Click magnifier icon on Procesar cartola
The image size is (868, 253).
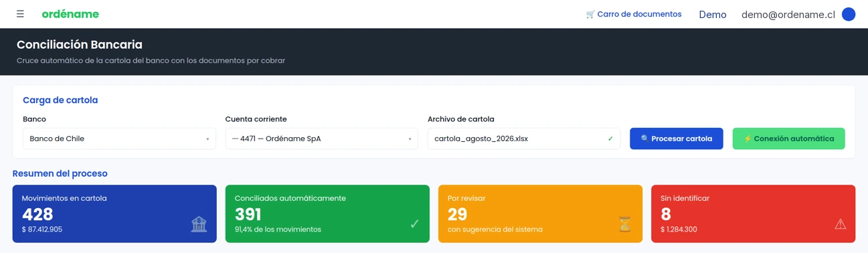644,139
